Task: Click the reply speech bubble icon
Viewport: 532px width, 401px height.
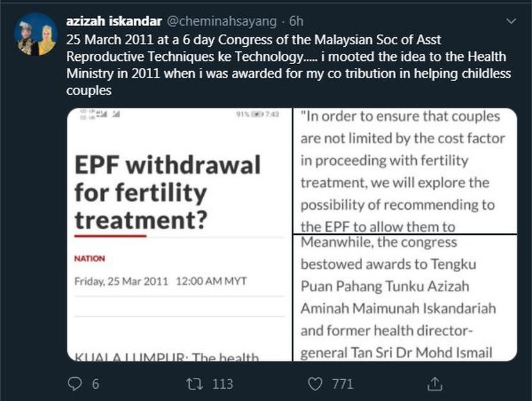Action: pyautogui.click(x=74, y=384)
